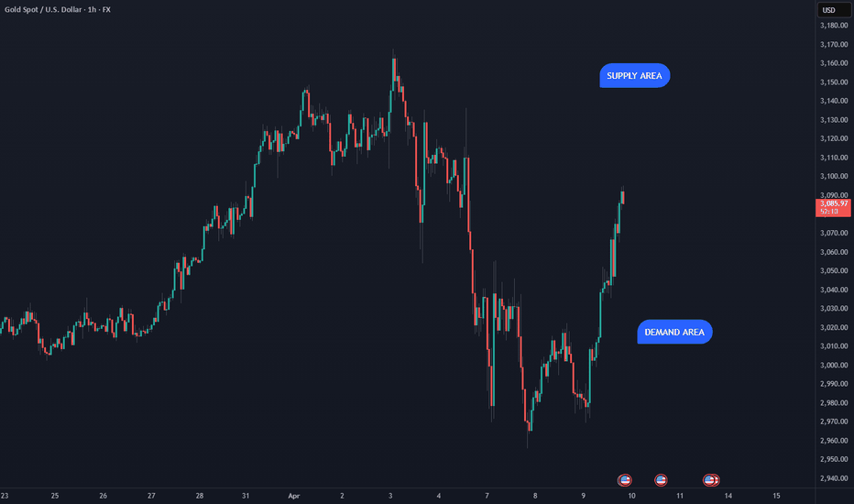Click the US economic event icon nearest date 10
Image resolution: width=854 pixels, height=504 pixels.
[x=625, y=480]
